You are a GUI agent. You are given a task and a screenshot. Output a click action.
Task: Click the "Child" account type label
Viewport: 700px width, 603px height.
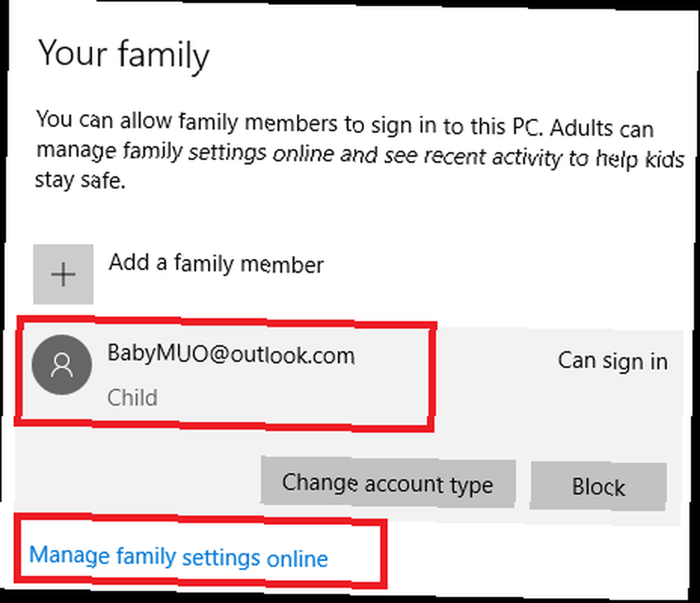pyautogui.click(x=132, y=397)
